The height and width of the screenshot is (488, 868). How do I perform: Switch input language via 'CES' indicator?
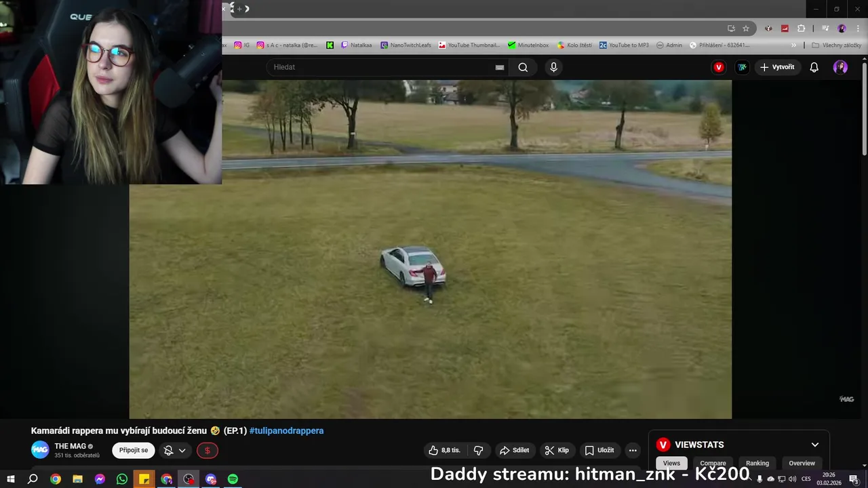click(x=806, y=479)
